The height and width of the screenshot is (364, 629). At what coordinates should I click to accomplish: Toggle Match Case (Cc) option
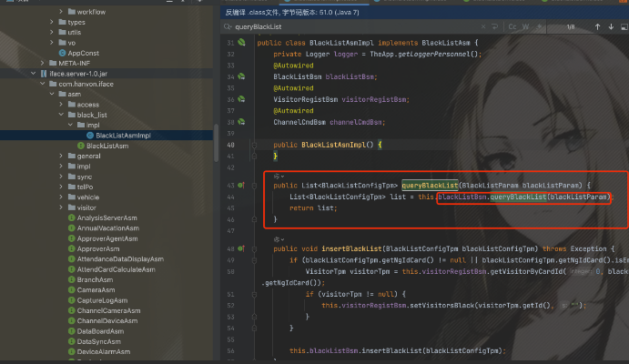[512, 27]
